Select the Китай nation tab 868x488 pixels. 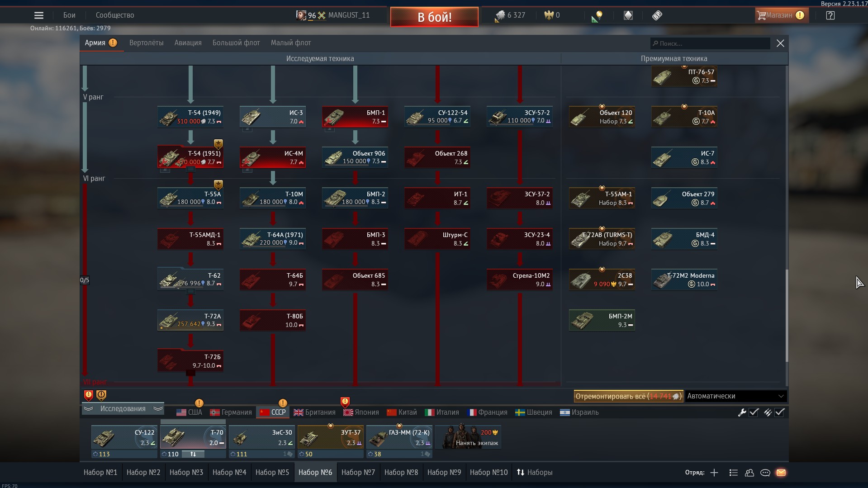(x=402, y=412)
